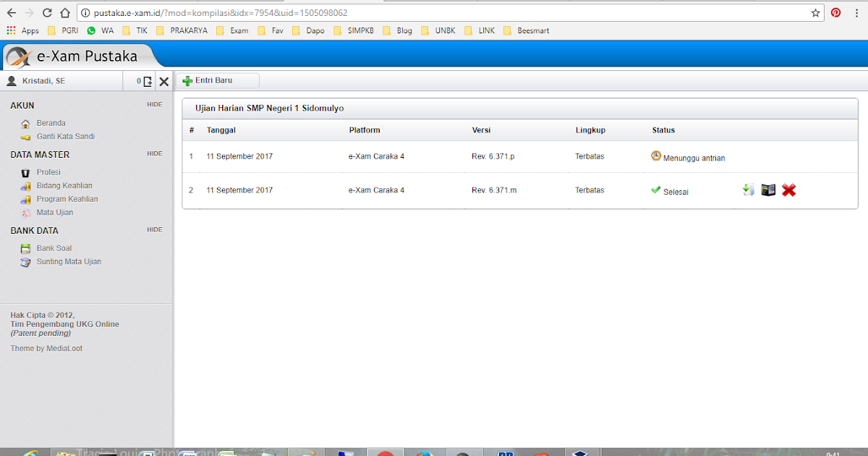Open the Fav bookmarks folder
Viewport: 868px width, 456px height.
[270, 30]
